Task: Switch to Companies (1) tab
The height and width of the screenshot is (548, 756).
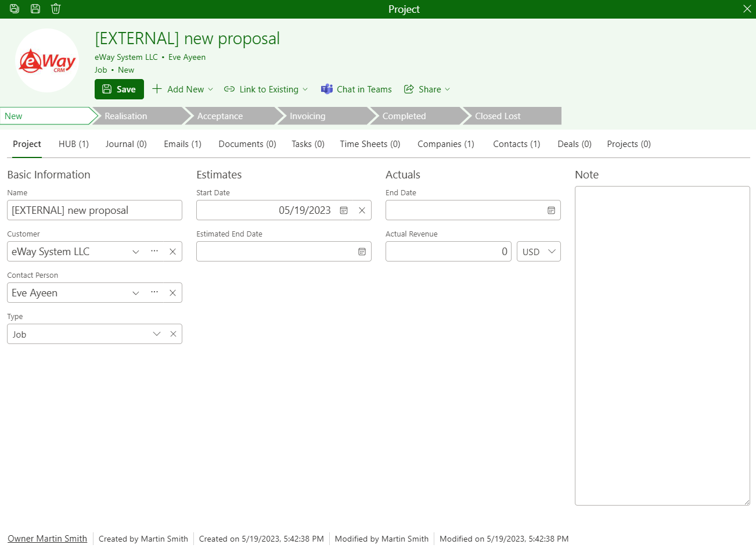Action: [446, 144]
